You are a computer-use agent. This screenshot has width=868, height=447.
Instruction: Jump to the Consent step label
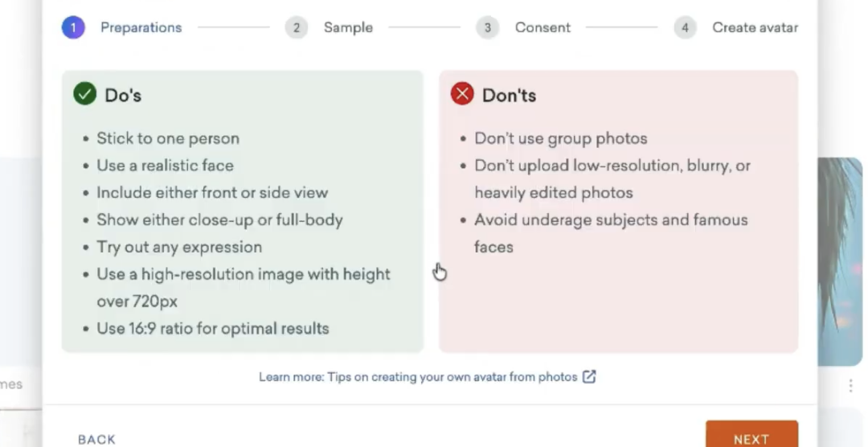[x=542, y=27]
